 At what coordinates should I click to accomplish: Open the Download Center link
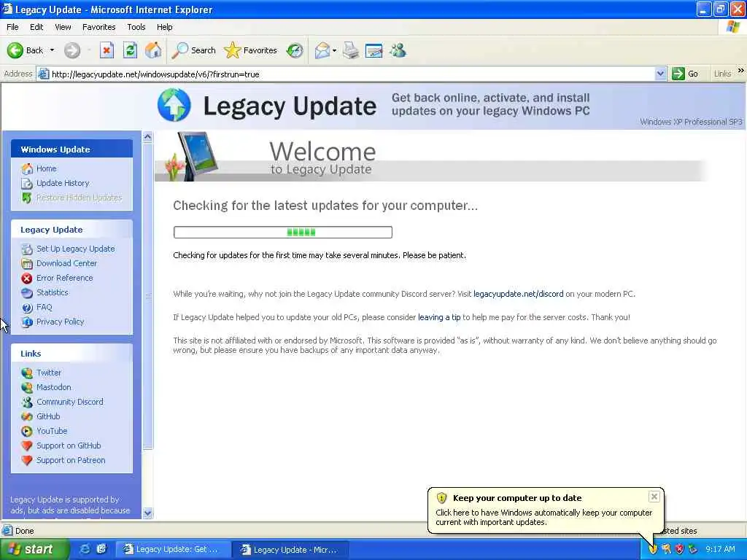tap(66, 263)
